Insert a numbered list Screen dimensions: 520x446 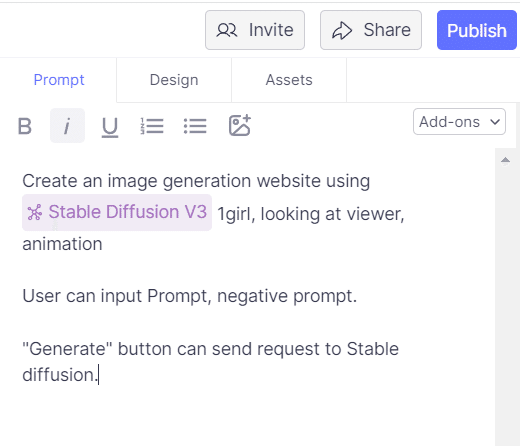pyautogui.click(x=152, y=126)
